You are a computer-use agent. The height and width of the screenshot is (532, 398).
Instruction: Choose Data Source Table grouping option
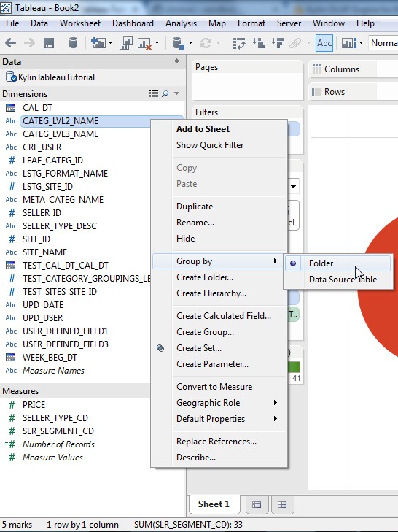tap(343, 280)
